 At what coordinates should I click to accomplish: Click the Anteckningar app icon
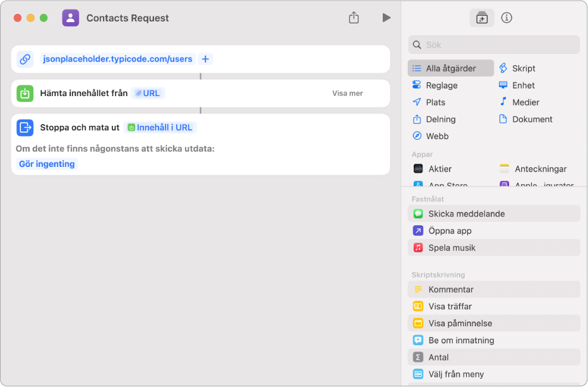[x=505, y=169]
